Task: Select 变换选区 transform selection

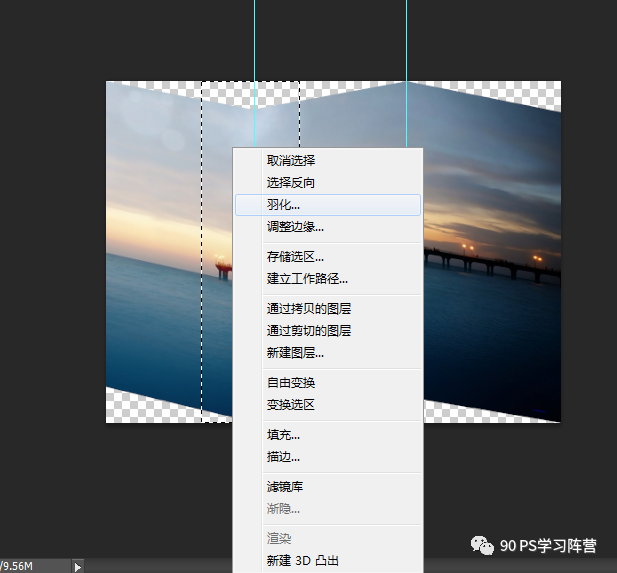Action: (x=328, y=405)
